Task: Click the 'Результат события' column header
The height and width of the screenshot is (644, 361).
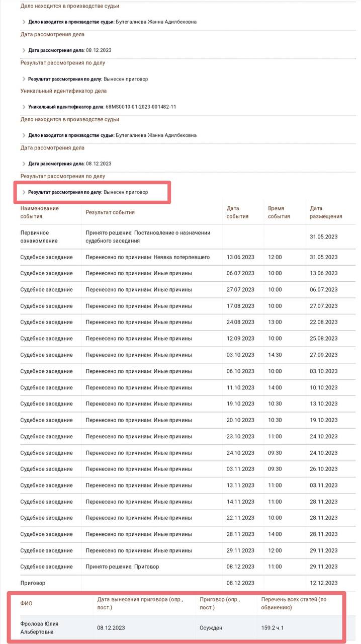Action: tap(110, 212)
